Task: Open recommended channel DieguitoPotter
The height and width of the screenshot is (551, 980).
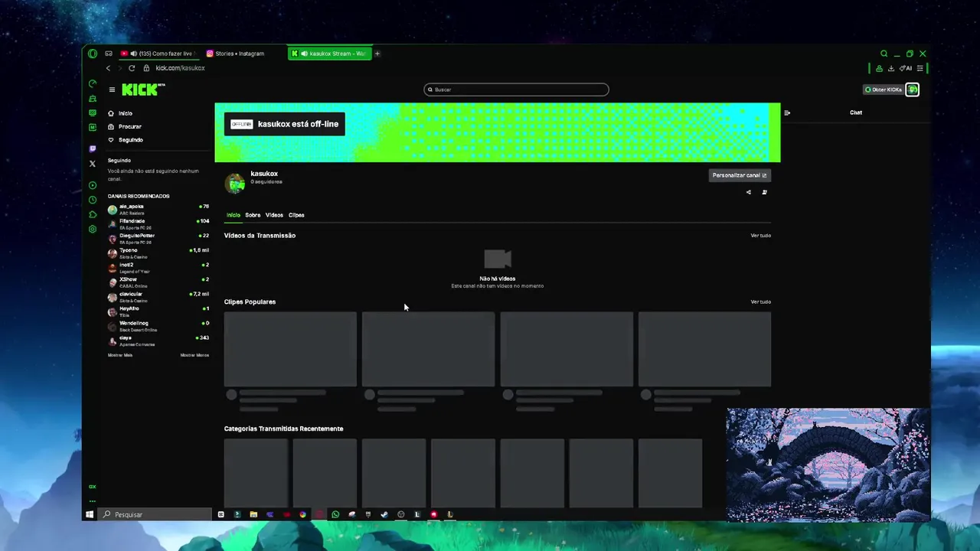Action: pos(158,238)
